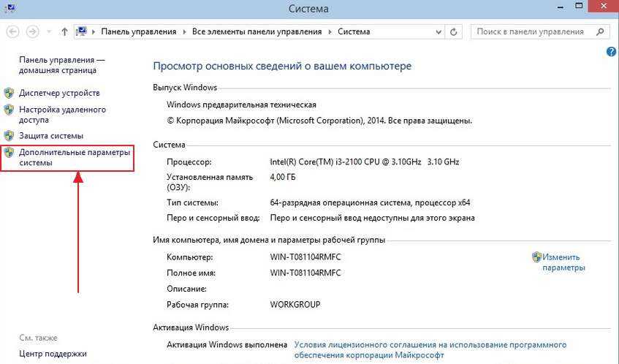Select the Все элементы панели управления breadcrumb
Screen dimensions: 619x364
click(x=257, y=32)
